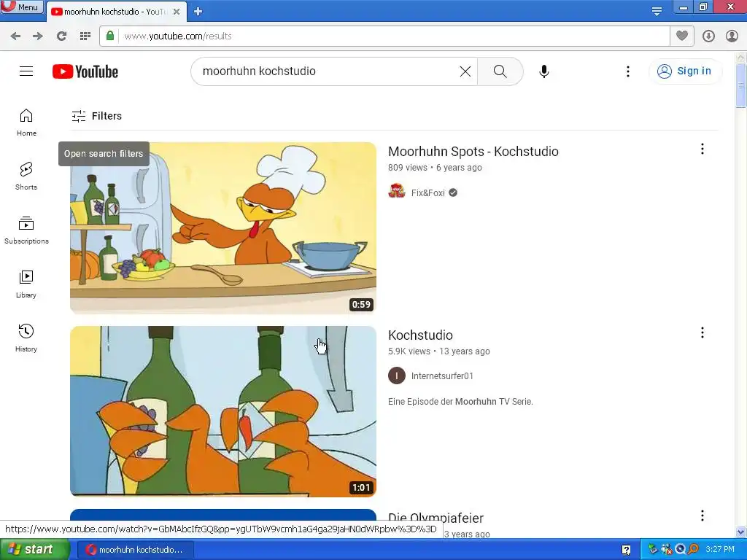Click the magnifier tray icon
This screenshot has width=747, height=560.
693,550
